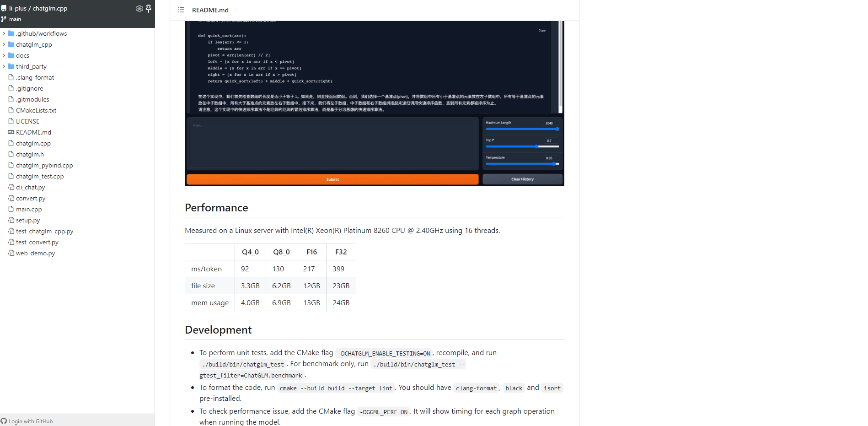The height and width of the screenshot is (426, 868).
Task: Click the orange Submit button in demo
Action: [x=332, y=179]
